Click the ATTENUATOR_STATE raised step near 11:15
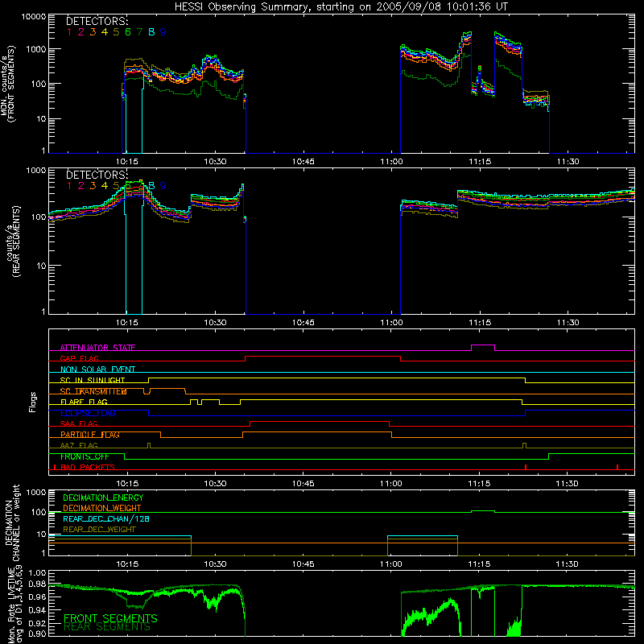This screenshot has height=644, width=644. tap(483, 345)
